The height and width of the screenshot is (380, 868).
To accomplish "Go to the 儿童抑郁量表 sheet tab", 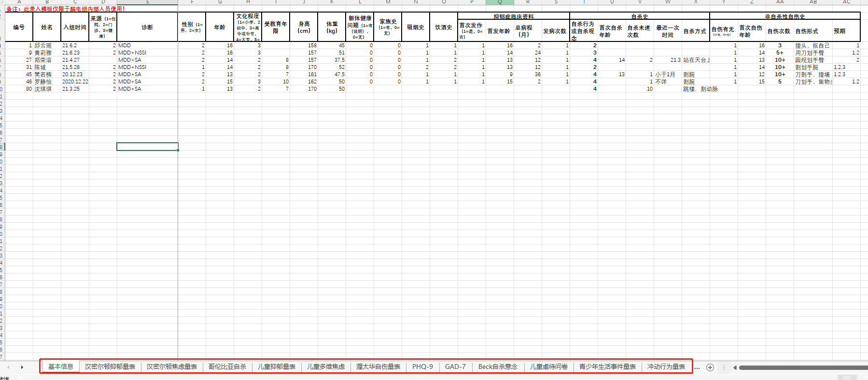I will pos(277,366).
